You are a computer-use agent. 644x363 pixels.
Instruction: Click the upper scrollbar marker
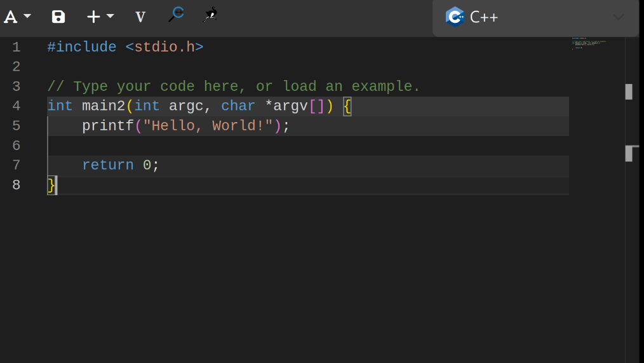pos(629,92)
